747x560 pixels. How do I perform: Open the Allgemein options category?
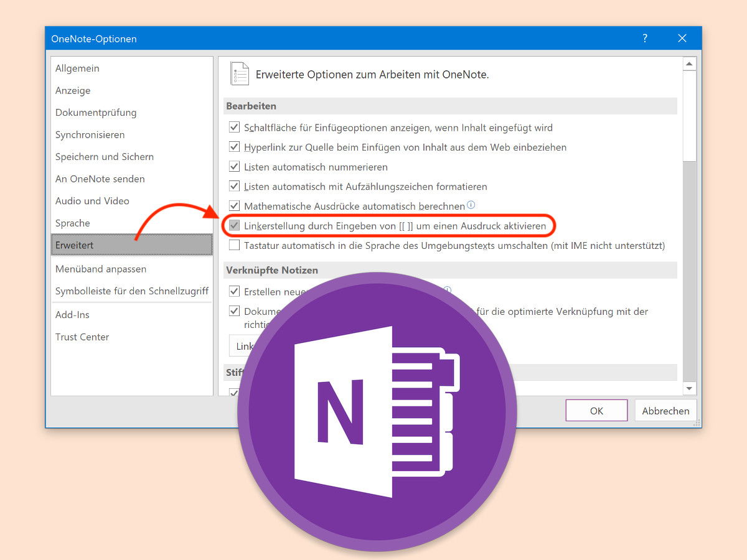[132, 68]
